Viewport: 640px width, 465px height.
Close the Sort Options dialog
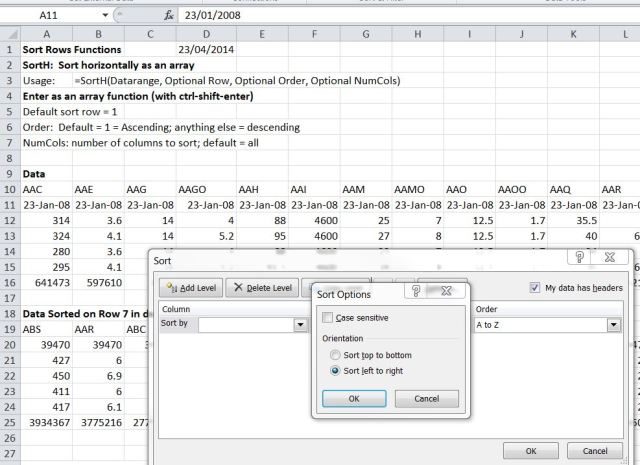448,292
